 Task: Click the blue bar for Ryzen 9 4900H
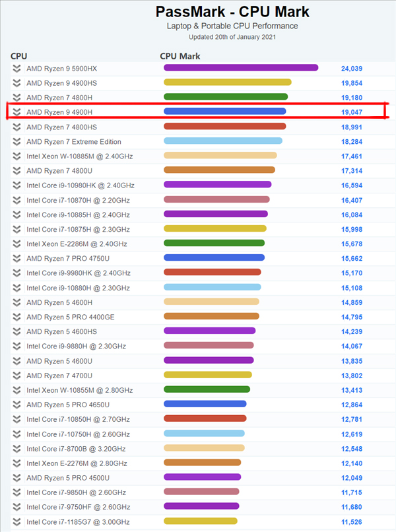224,112
